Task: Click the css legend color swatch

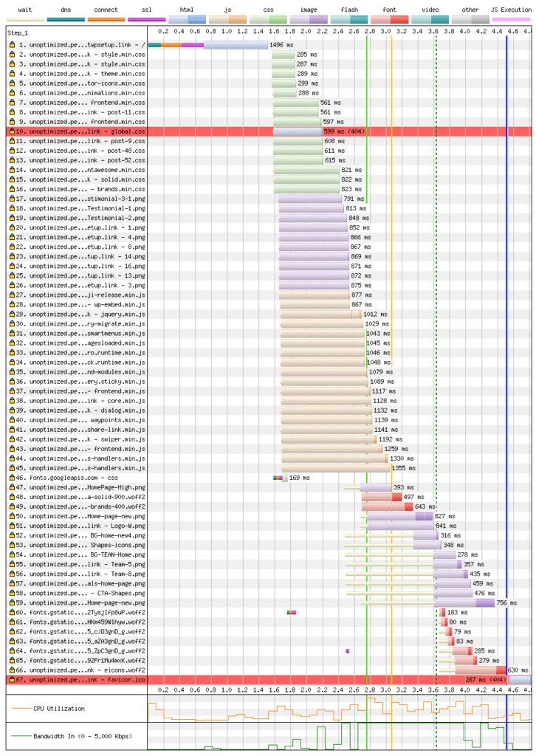Action: pyautogui.click(x=268, y=19)
